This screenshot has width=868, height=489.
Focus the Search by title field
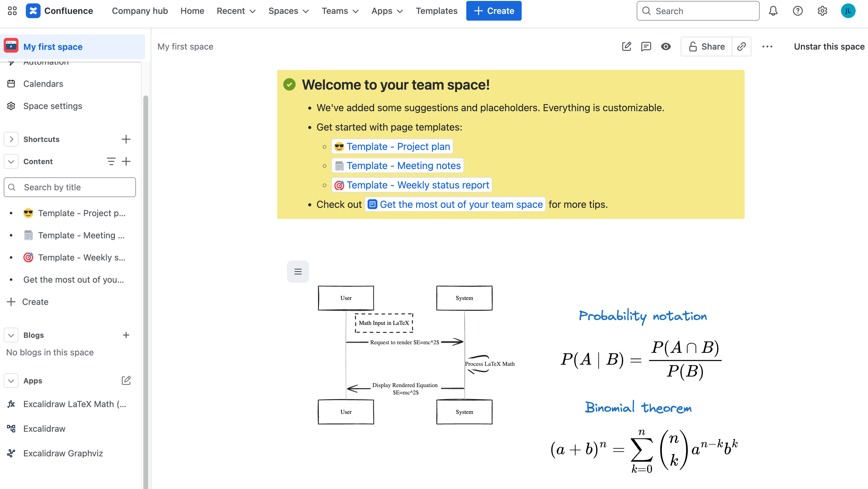point(70,187)
